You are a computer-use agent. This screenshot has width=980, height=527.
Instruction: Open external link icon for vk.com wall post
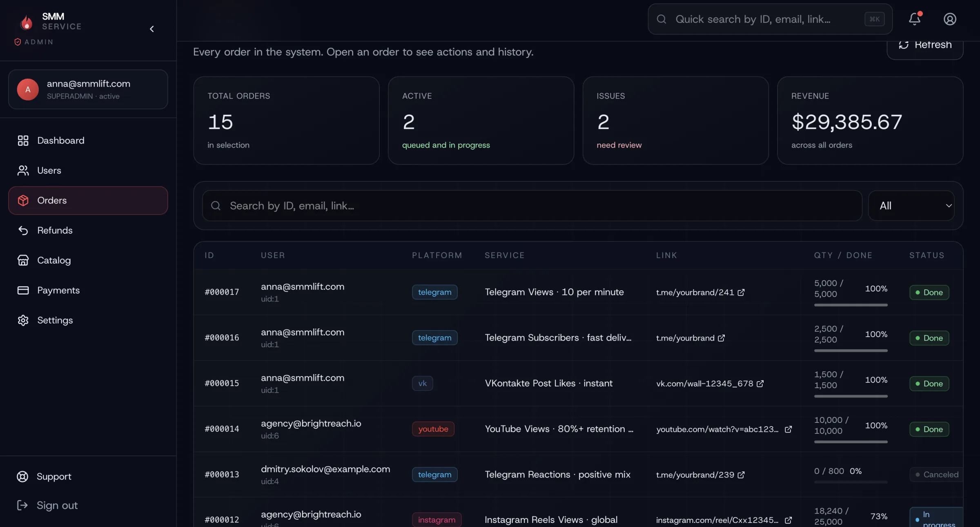point(760,384)
